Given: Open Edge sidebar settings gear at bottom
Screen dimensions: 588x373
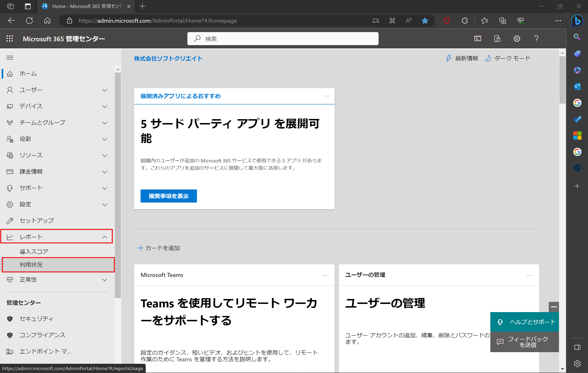Looking at the screenshot, I should (577, 363).
